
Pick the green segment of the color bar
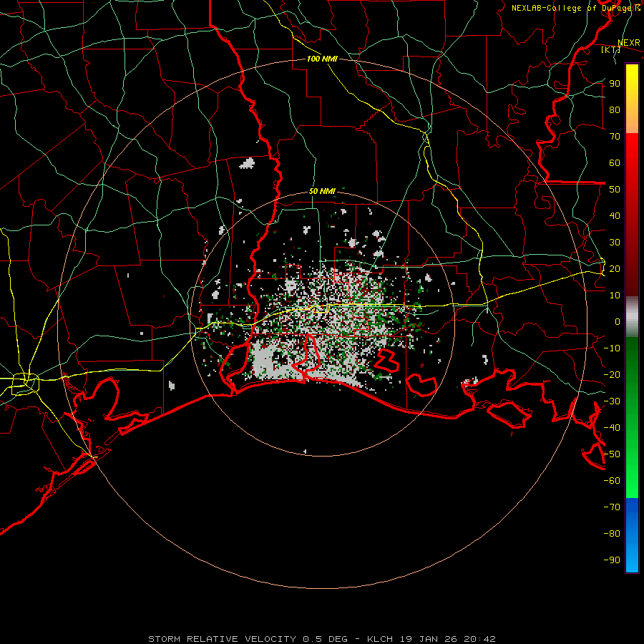[x=632, y=418]
